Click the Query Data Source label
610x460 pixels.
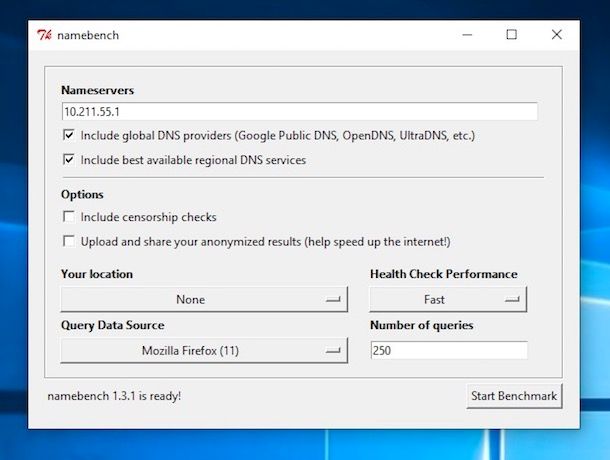[112, 325]
